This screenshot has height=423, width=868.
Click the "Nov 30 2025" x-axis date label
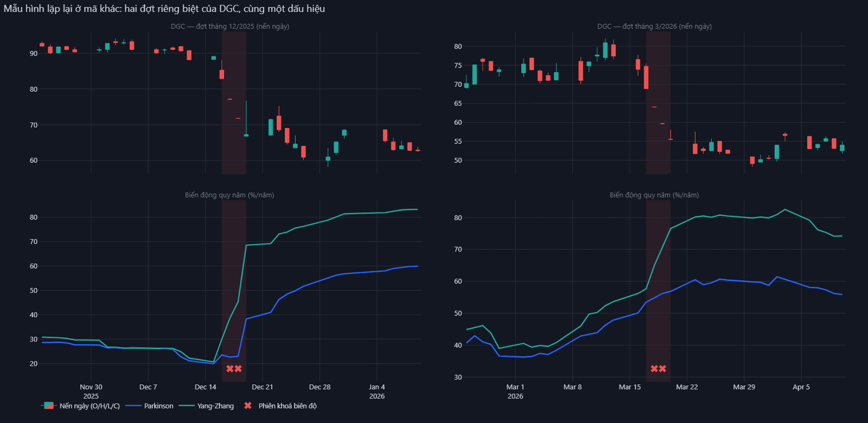(91, 391)
